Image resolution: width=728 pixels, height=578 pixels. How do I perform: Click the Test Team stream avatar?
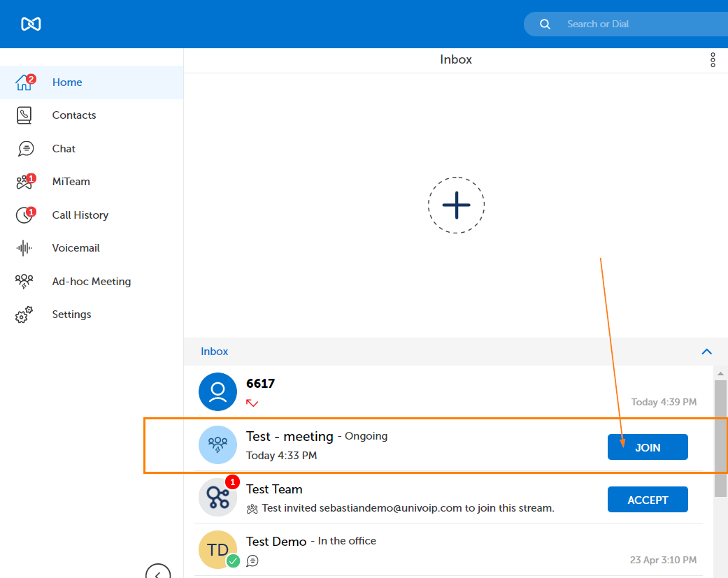pos(217,498)
